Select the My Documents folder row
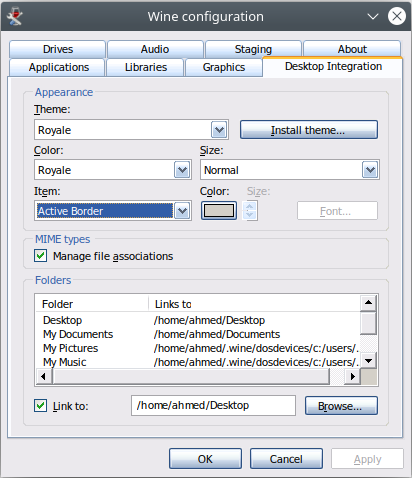Viewport: 412px width, 478px height. [197, 334]
